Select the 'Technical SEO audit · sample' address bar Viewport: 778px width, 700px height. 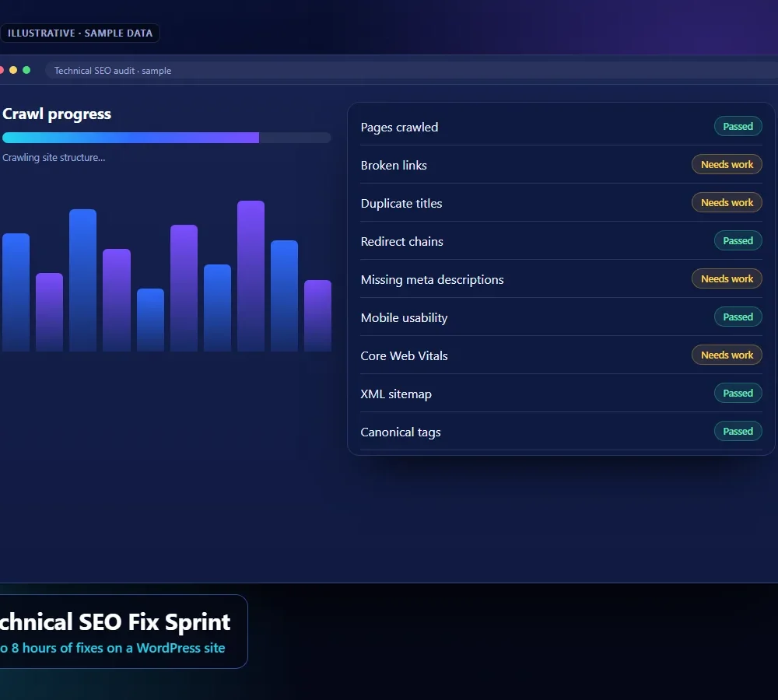[412, 71]
